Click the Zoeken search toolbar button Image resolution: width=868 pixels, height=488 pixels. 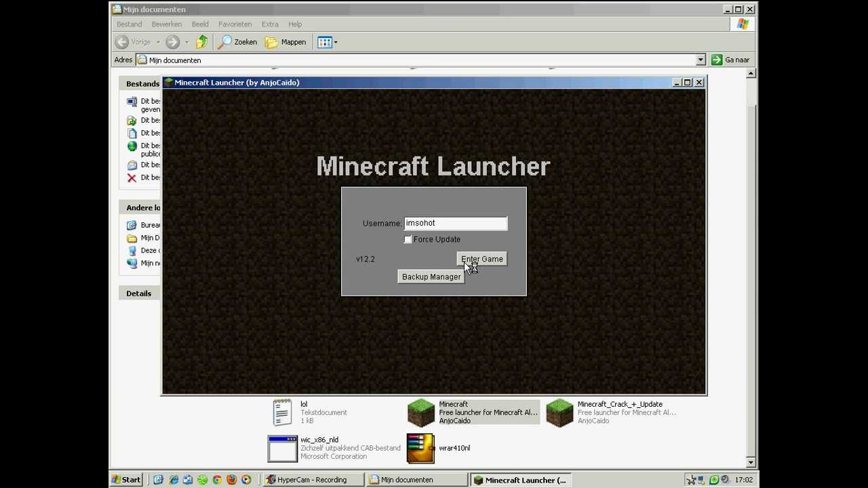pos(238,42)
